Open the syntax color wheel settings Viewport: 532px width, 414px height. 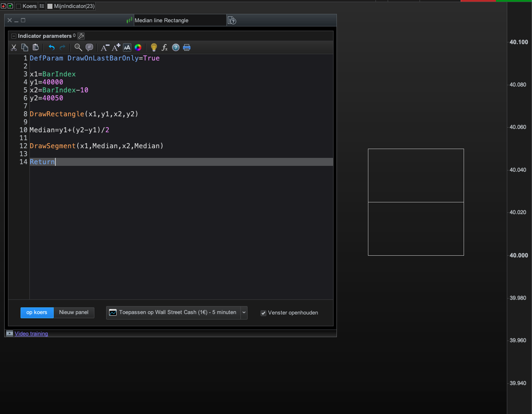coord(138,47)
